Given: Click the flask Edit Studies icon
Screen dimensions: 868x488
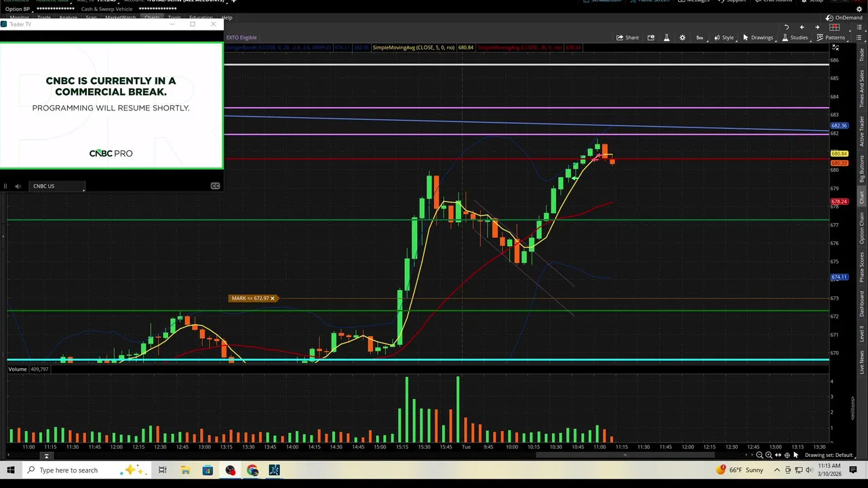Looking at the screenshot, I should click(667, 37).
